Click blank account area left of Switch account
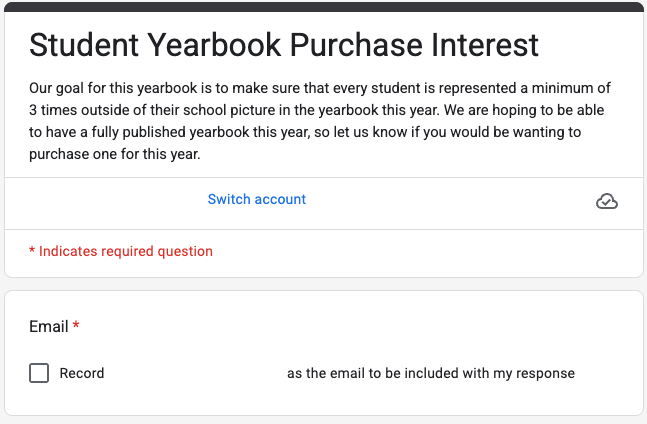 118,200
